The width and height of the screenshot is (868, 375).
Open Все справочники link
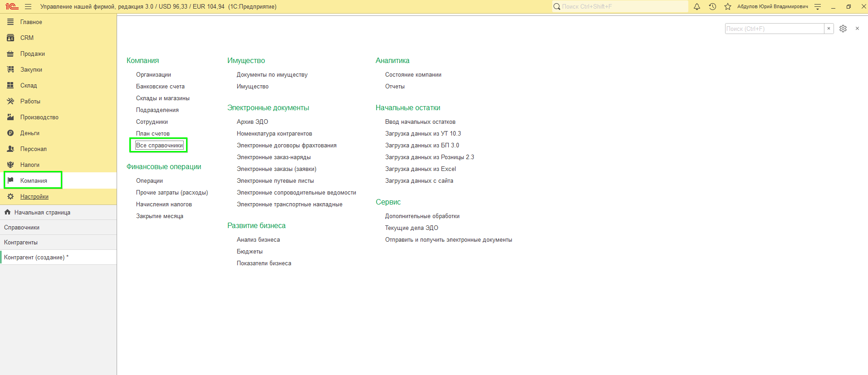(160, 145)
